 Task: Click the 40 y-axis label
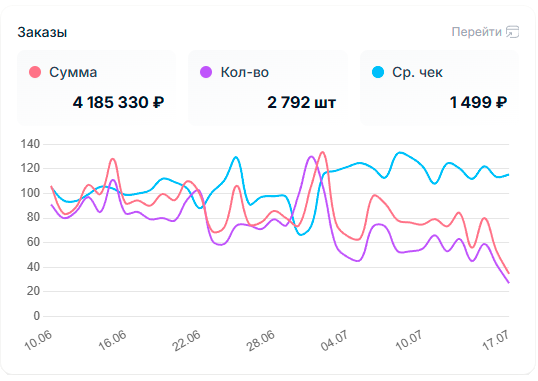point(33,267)
